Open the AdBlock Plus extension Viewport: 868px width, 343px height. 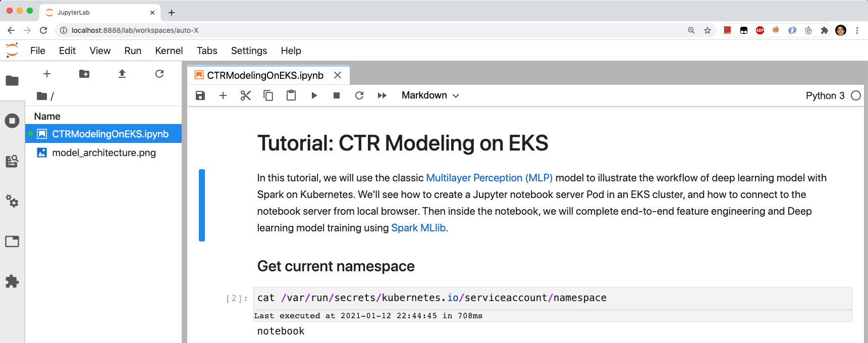point(760,30)
